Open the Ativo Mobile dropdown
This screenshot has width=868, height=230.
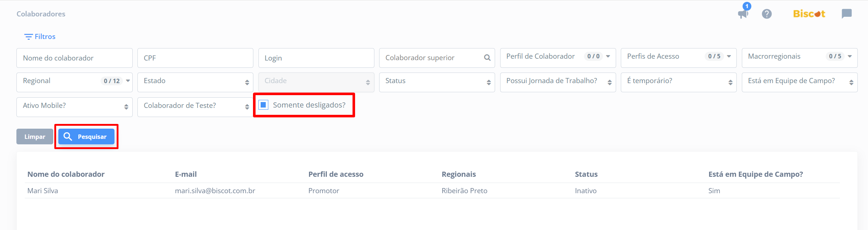tap(74, 106)
